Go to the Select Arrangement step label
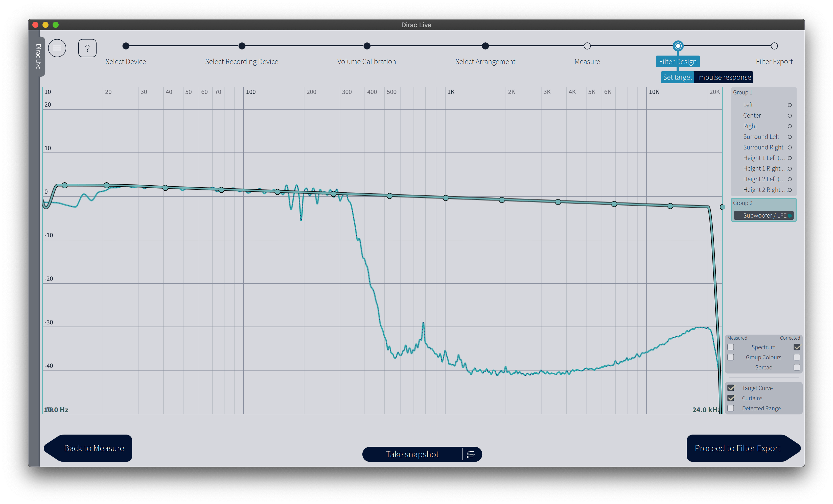This screenshot has width=833, height=504. 485,61
